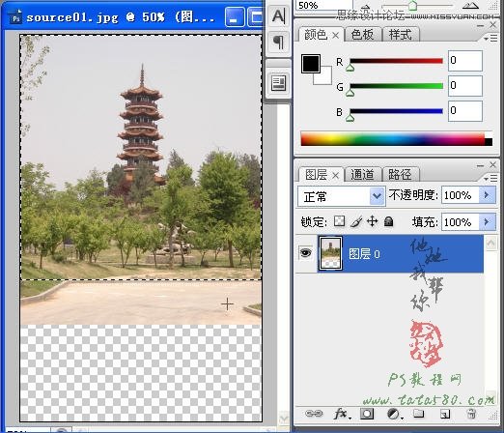Close the layers panel group
This screenshot has height=433, width=504.
[492, 164]
